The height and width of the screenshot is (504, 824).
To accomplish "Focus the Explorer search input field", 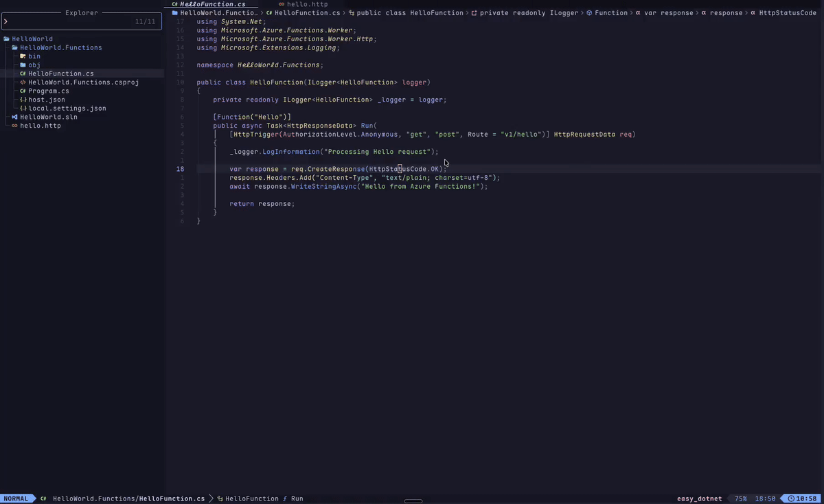I will (x=81, y=21).
